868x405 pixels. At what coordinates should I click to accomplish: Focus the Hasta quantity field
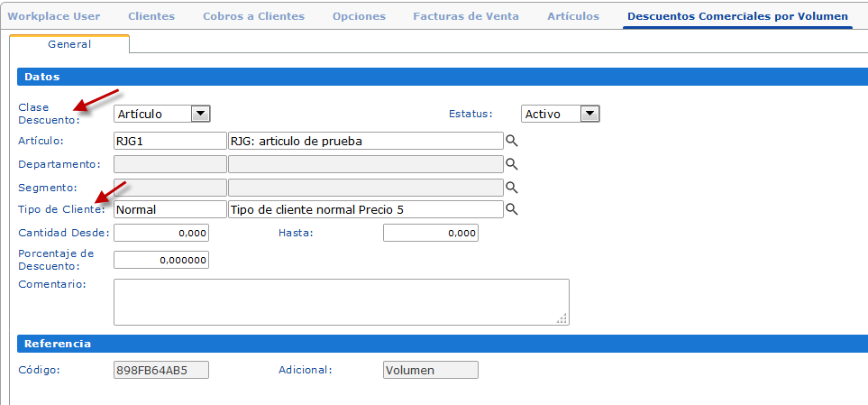tap(430, 234)
